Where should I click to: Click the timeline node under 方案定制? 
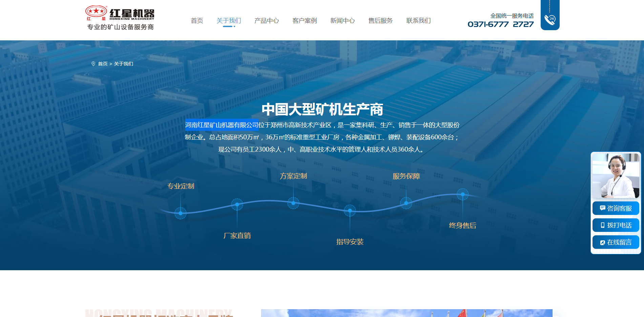293,203
